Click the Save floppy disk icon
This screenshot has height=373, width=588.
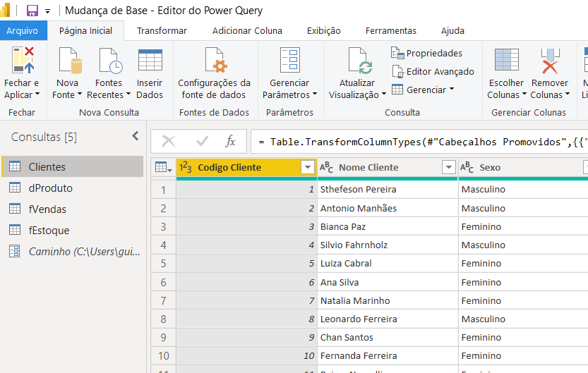click(x=32, y=11)
